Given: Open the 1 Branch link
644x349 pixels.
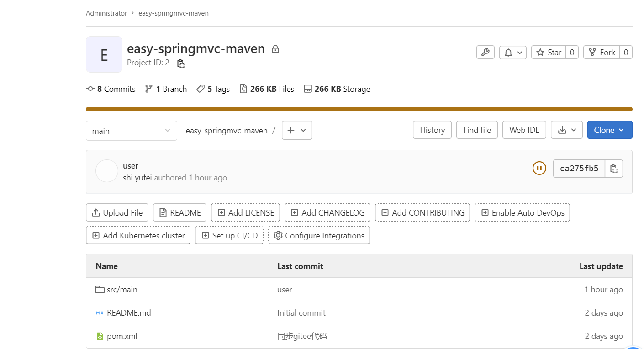Looking at the screenshot, I should (x=166, y=89).
